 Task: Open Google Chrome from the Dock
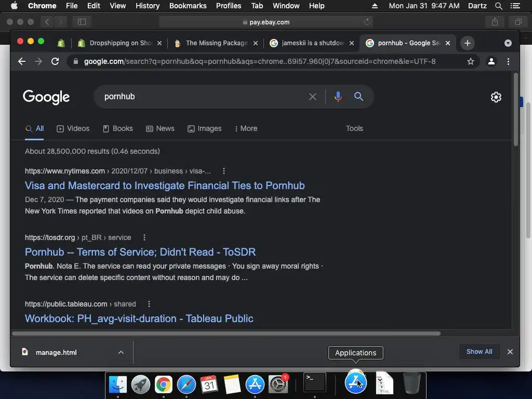pos(164,384)
